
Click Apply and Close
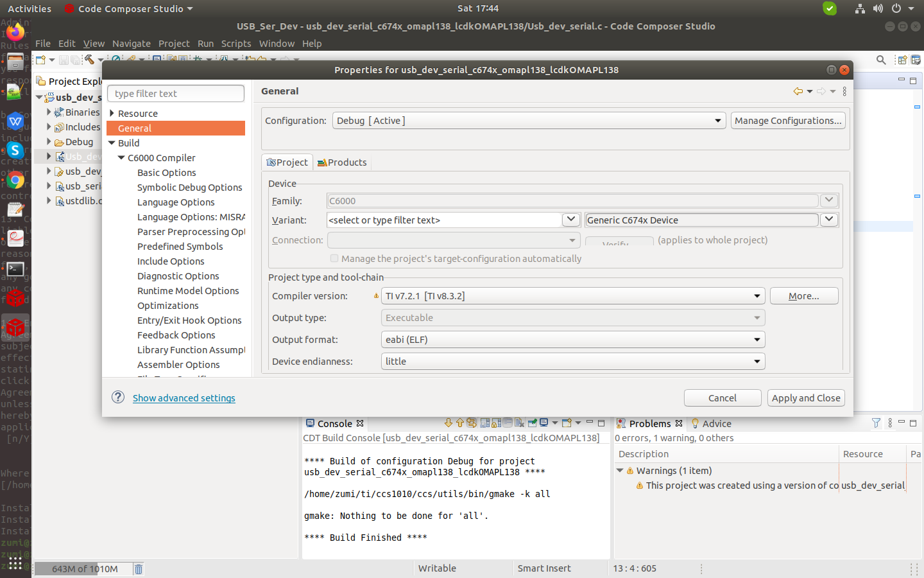(806, 398)
